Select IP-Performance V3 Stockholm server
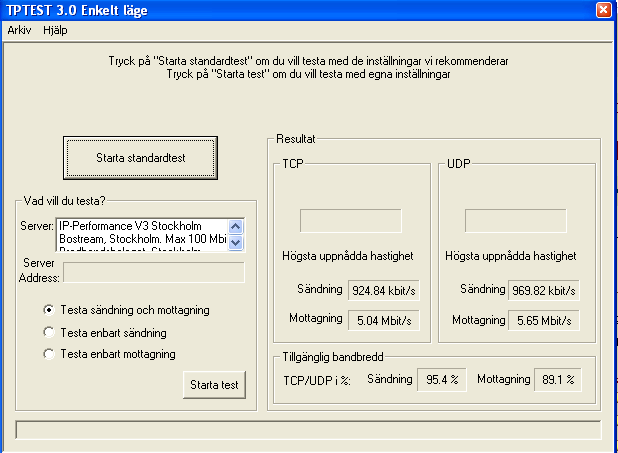The image size is (618, 453). pos(142,226)
